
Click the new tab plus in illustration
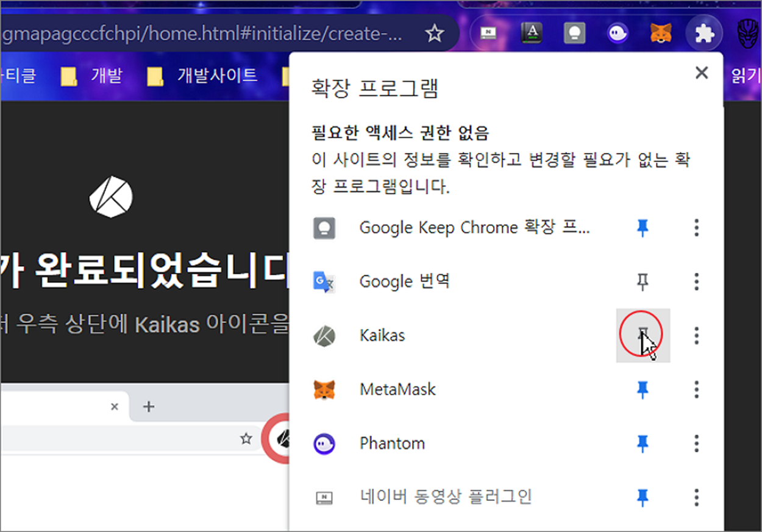pyautogui.click(x=148, y=406)
